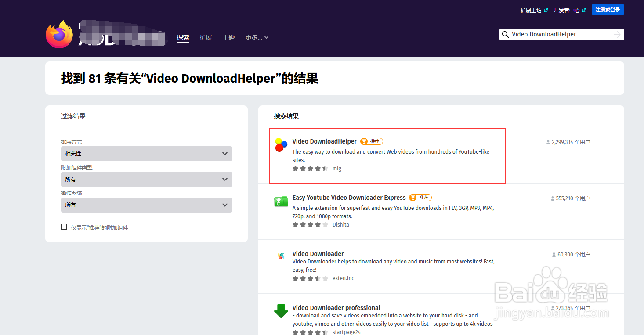
Task: Go to the 探索 tab
Action: pos(183,37)
